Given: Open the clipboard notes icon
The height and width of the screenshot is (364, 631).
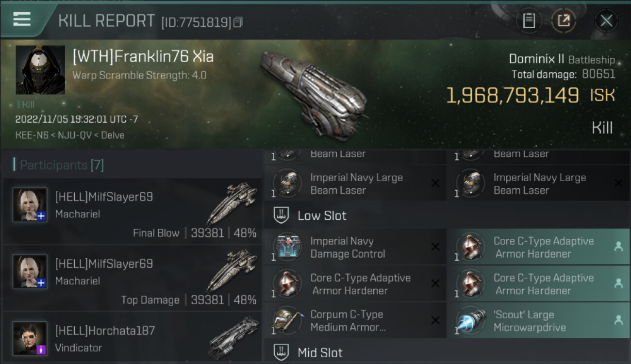Looking at the screenshot, I should [x=529, y=21].
